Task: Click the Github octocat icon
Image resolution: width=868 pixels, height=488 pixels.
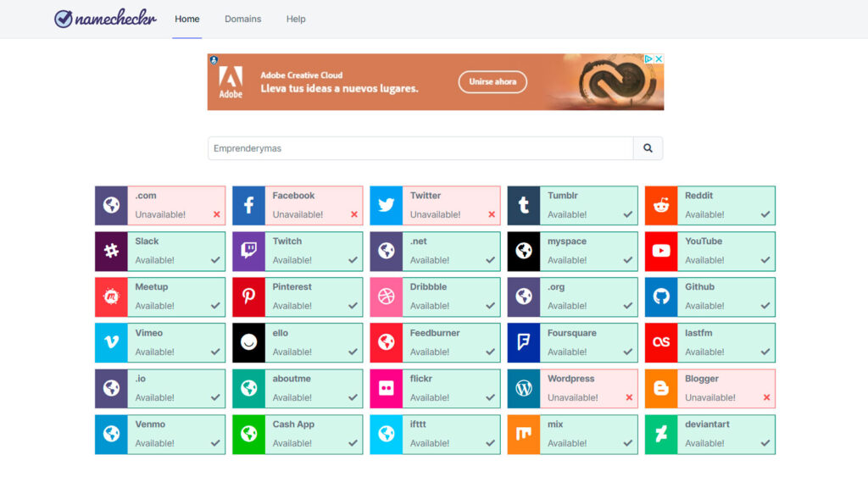Action: [661, 297]
